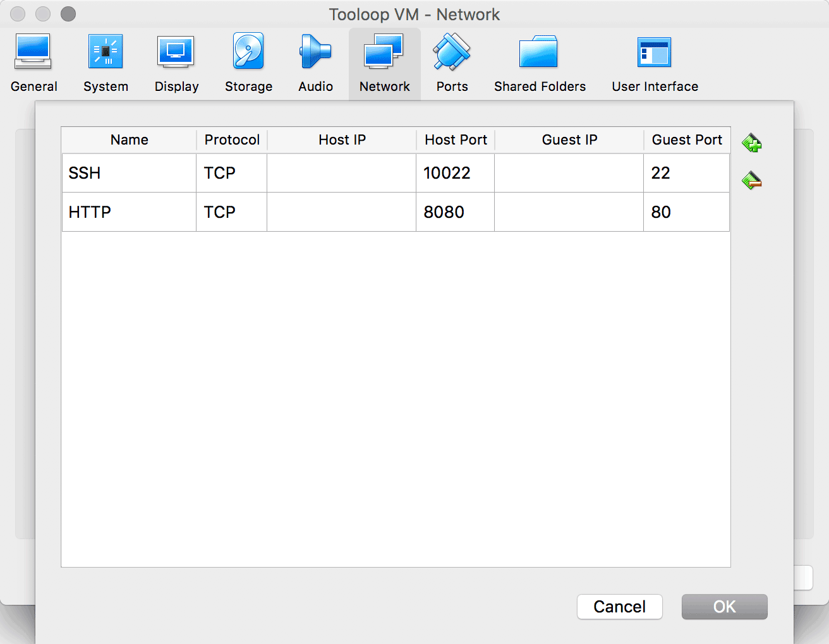
Task: Select the host port 10022 cell
Action: 456,173
